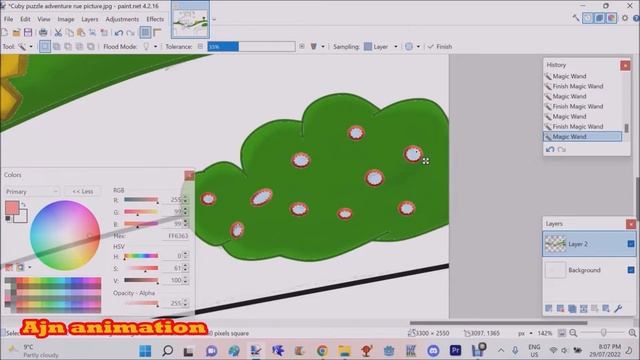Click the open image thumbnail tab

190,20
